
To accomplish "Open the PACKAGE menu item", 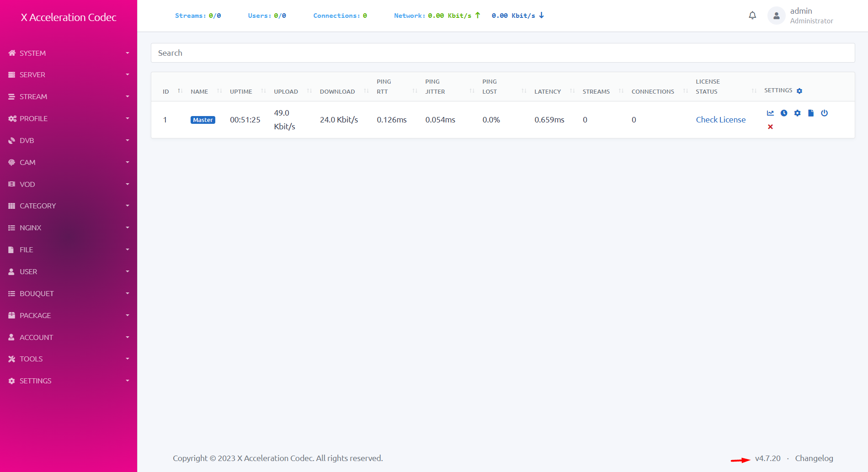I will 69,315.
